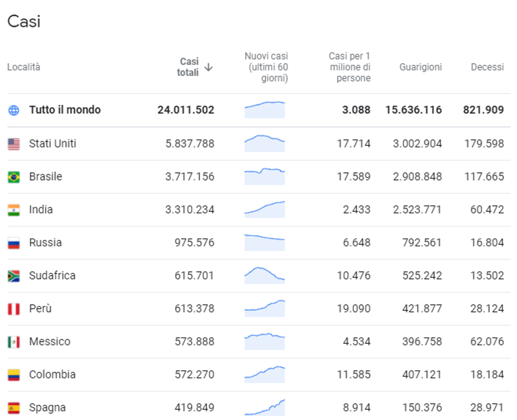
Task: Click the Russia flag icon
Action: pyautogui.click(x=14, y=243)
